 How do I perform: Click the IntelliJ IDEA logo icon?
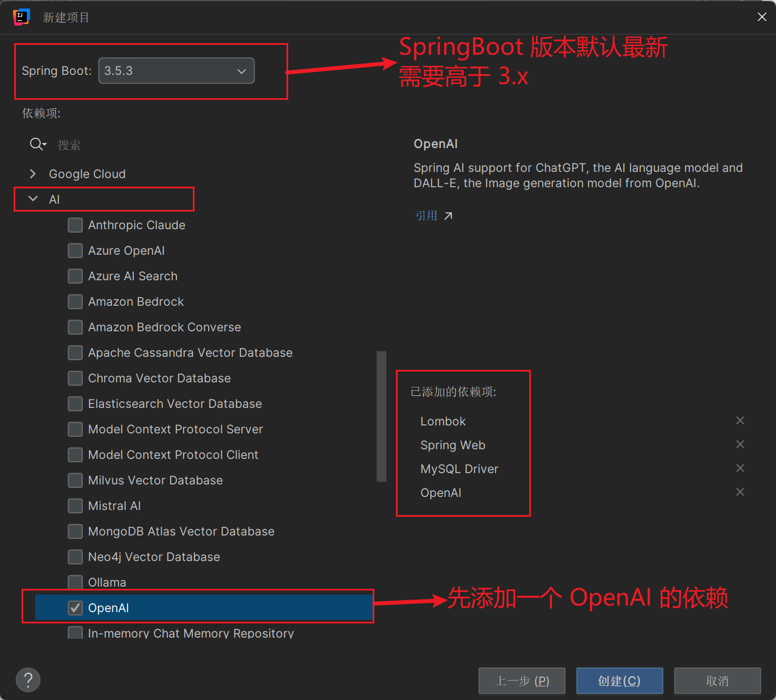coord(21,17)
